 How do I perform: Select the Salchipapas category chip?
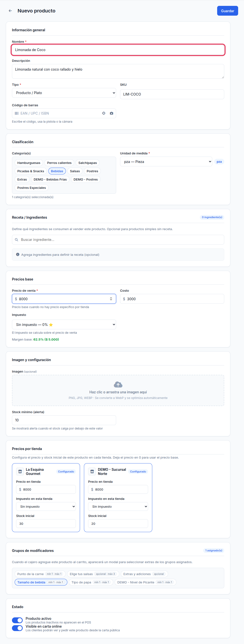[x=88, y=163]
